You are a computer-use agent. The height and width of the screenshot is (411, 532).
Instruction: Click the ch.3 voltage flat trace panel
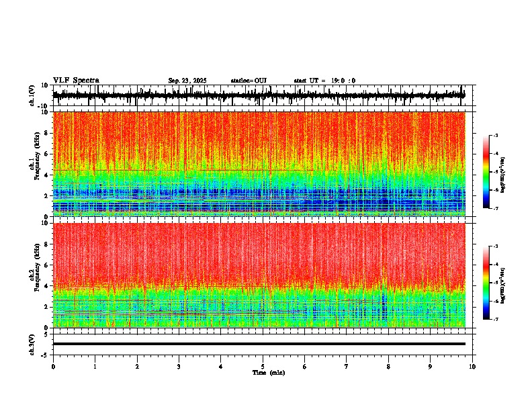point(263,345)
